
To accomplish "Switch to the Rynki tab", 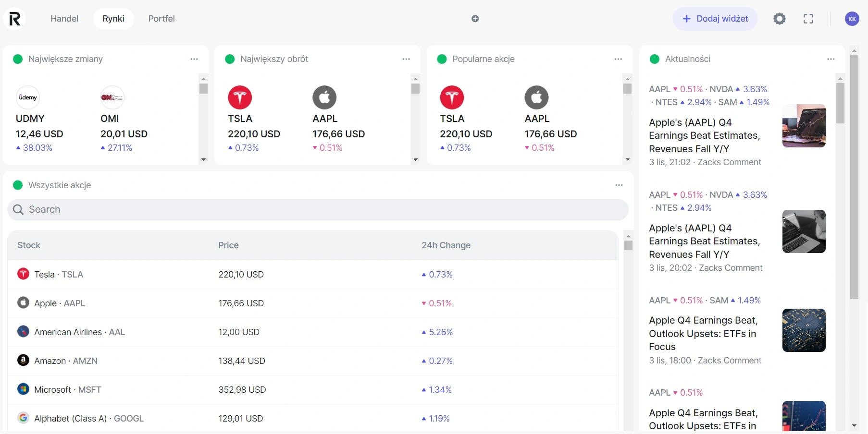I will pyautogui.click(x=113, y=19).
